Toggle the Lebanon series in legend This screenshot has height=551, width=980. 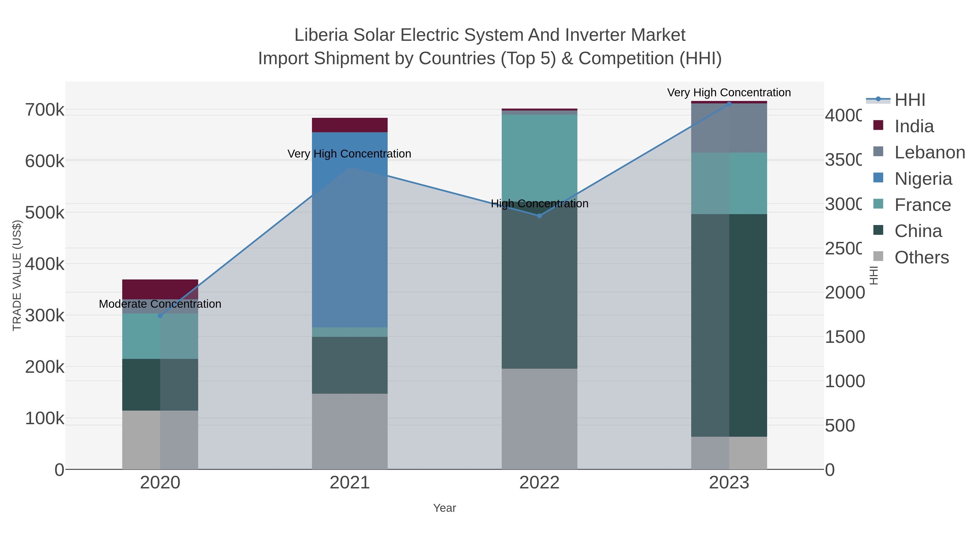pos(919,152)
